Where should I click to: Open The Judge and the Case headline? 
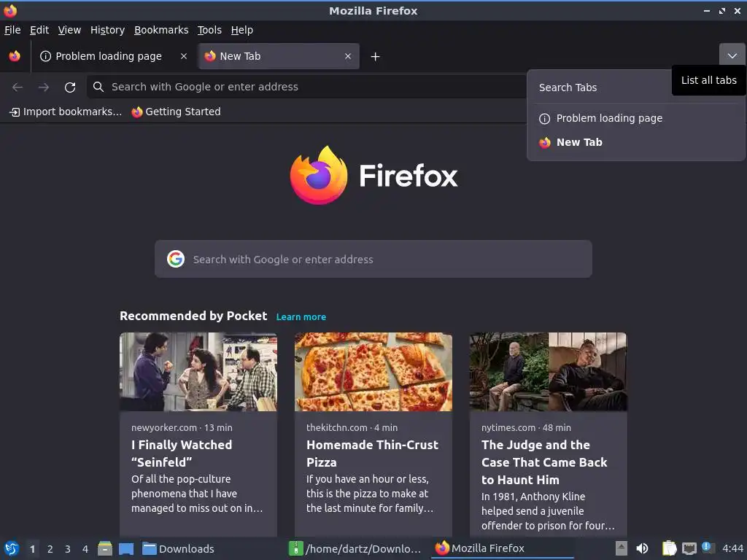pos(544,462)
